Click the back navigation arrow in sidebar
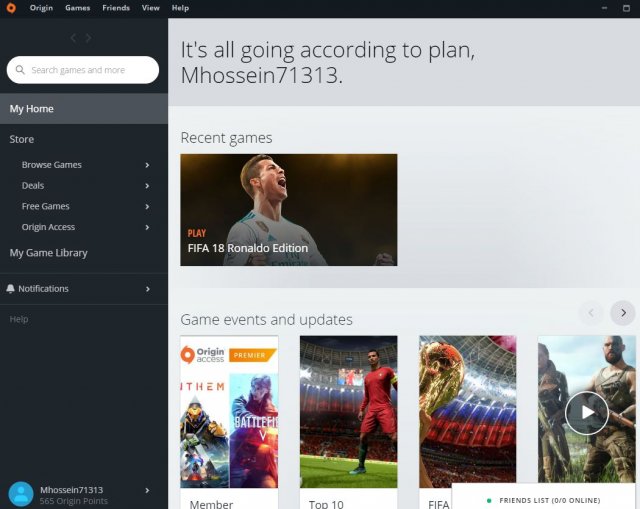Screen dimensions: 640x509 73,38
